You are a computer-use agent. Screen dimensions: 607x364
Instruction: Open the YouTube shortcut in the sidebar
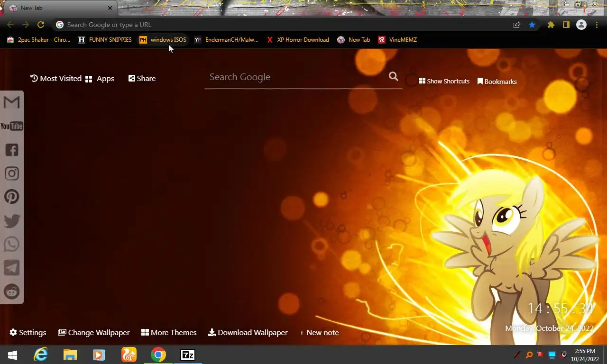(11, 126)
